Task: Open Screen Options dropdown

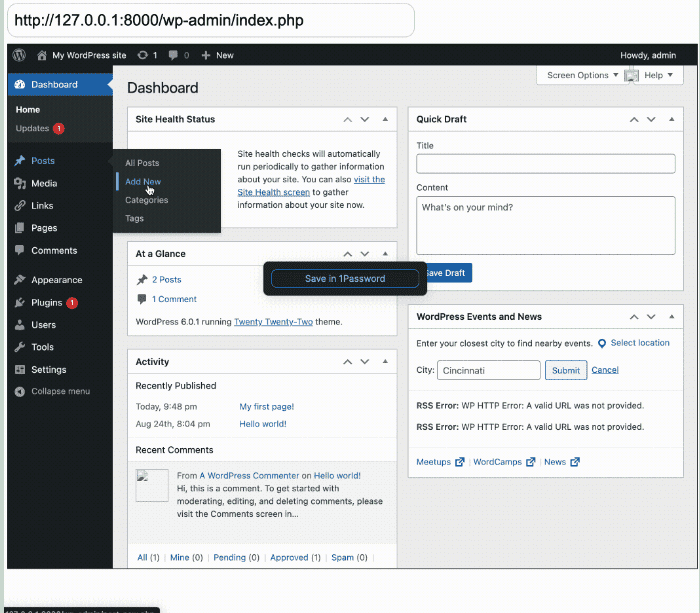Action: point(582,75)
